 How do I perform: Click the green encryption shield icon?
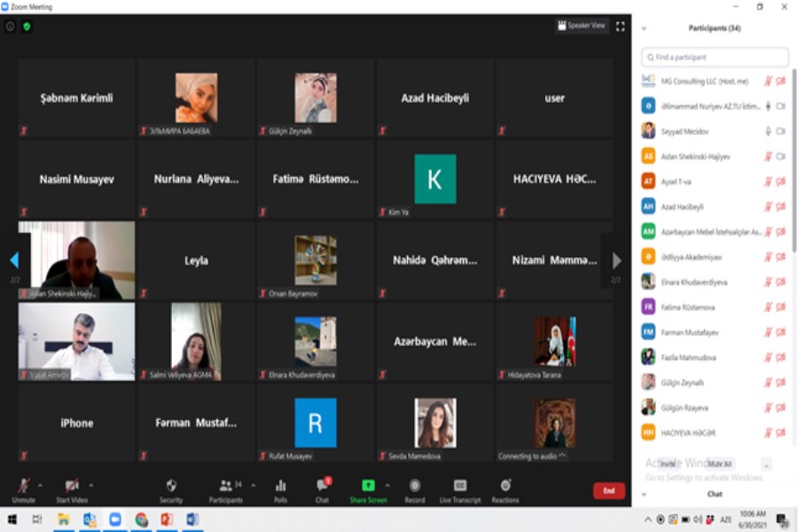click(27, 27)
